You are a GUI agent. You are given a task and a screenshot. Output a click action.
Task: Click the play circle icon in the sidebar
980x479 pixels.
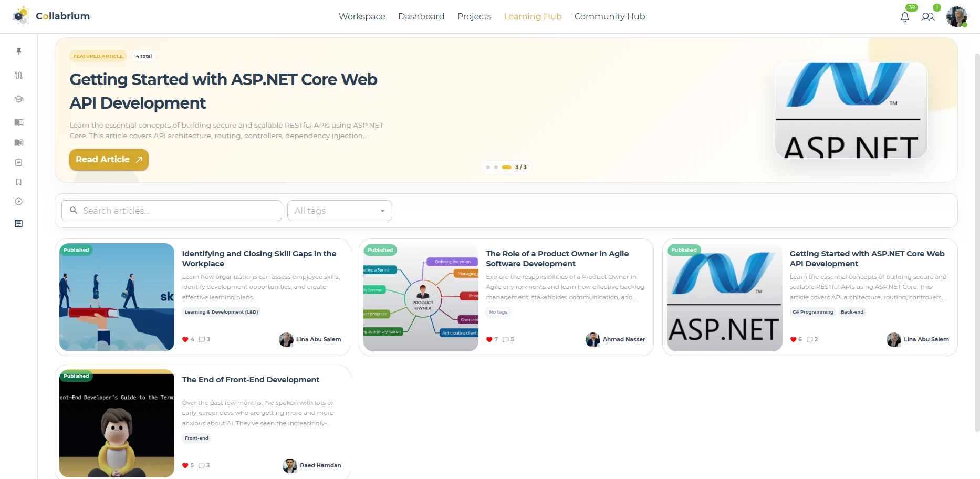[x=19, y=201]
